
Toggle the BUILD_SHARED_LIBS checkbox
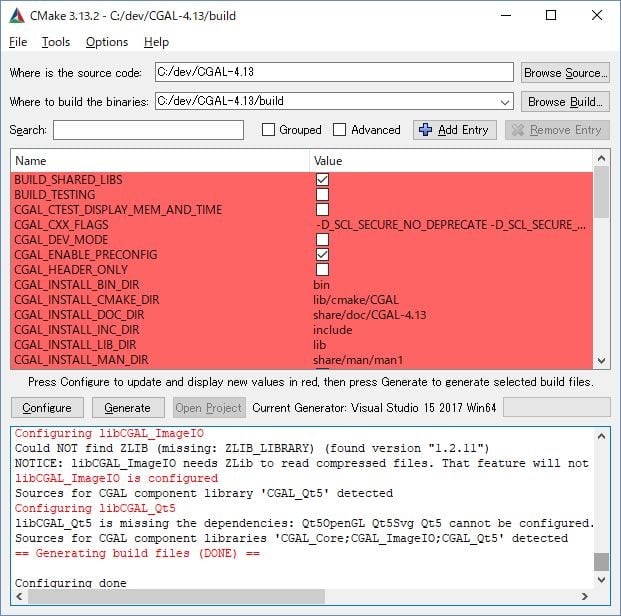pos(322,180)
